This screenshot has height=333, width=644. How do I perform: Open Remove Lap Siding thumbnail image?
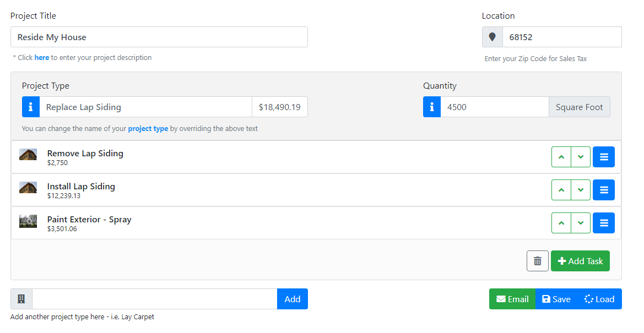pos(28,155)
